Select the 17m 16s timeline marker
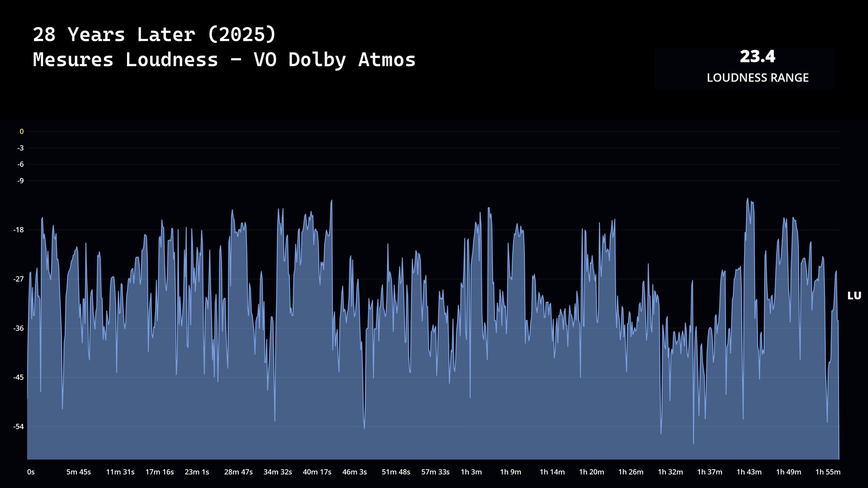 pyautogui.click(x=159, y=472)
